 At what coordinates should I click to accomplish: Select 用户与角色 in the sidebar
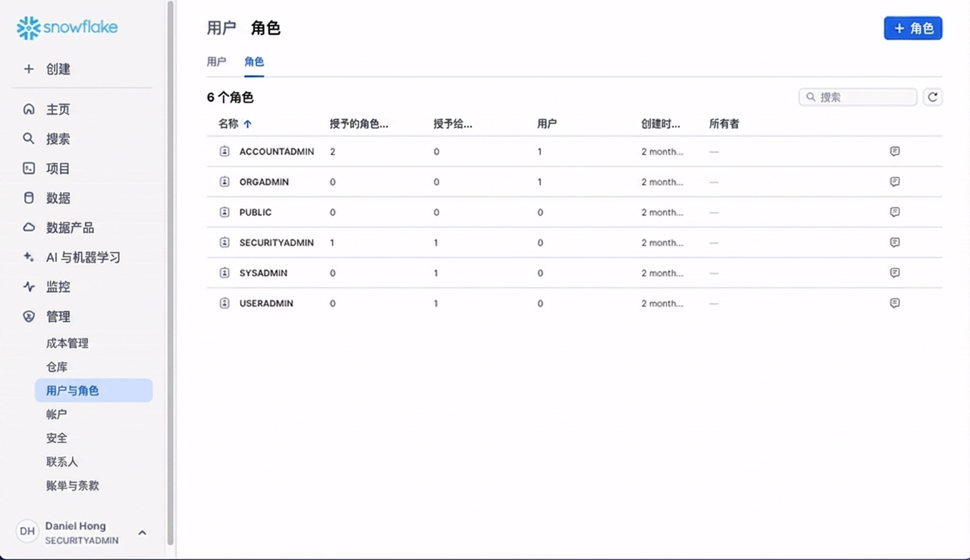point(94,391)
